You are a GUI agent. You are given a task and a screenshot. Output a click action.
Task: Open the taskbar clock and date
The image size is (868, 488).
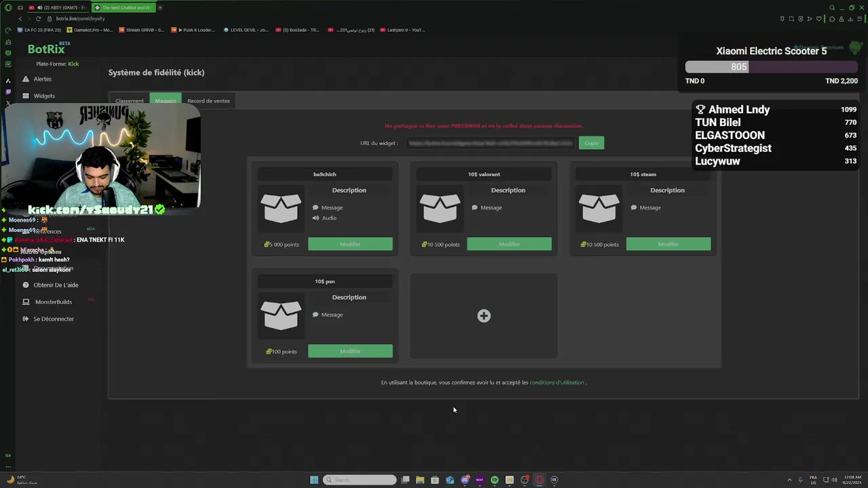pos(852,480)
